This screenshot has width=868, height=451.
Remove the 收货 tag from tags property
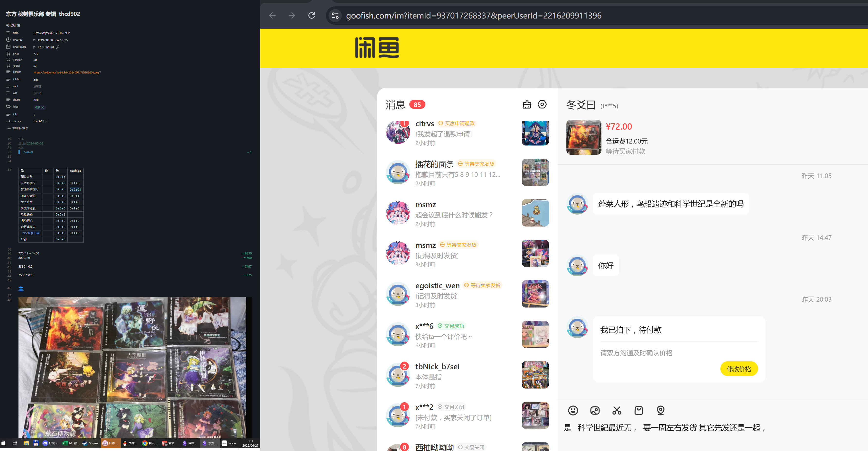[43, 108]
